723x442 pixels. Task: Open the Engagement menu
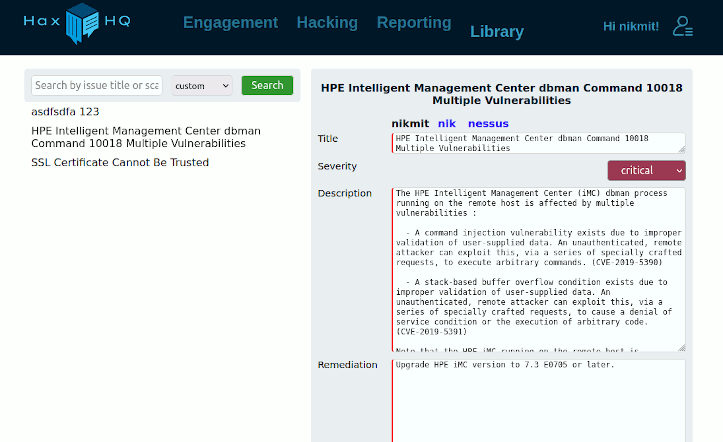coord(230,23)
